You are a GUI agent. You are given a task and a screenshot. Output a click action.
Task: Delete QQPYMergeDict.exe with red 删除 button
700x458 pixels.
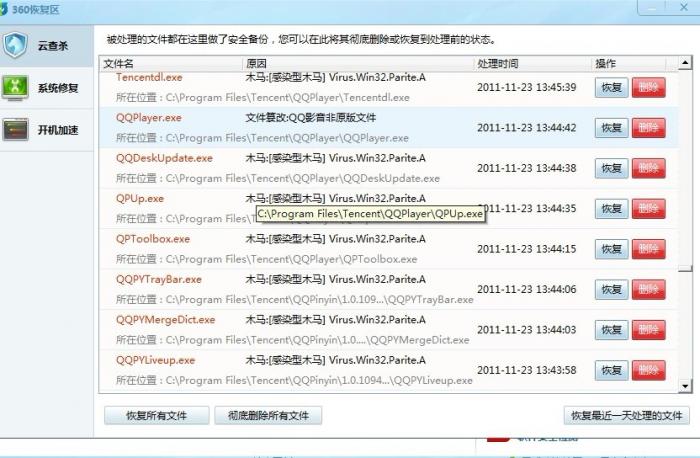click(x=648, y=330)
